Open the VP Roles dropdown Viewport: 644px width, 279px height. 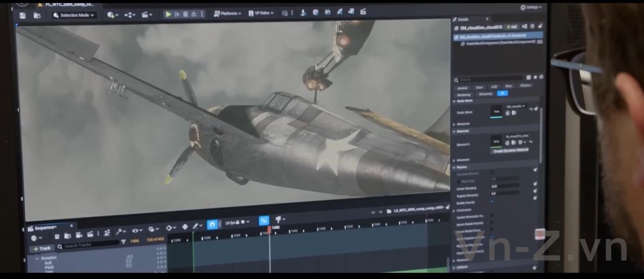click(x=261, y=13)
